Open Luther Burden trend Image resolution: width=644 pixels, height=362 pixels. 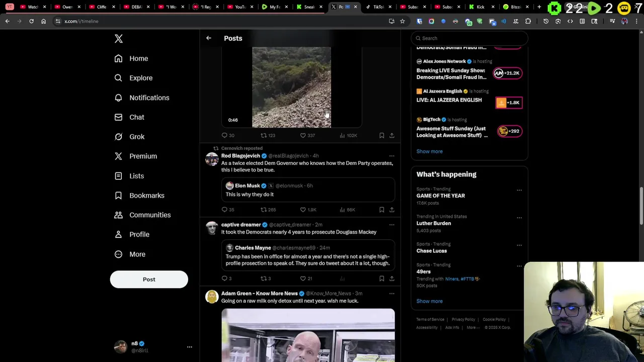(434, 223)
